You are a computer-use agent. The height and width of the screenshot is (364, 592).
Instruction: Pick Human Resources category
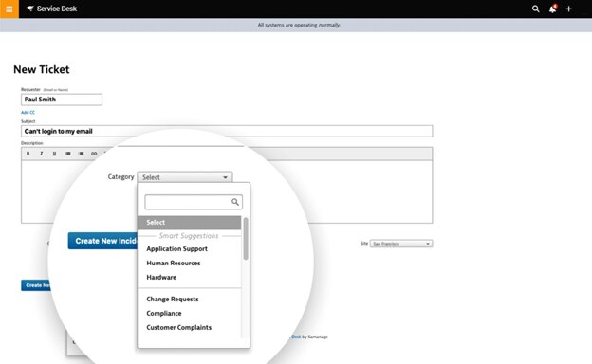click(174, 263)
